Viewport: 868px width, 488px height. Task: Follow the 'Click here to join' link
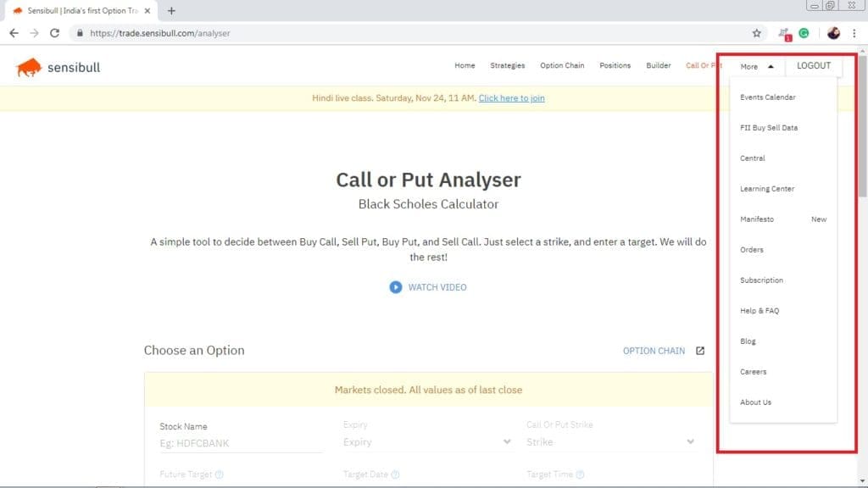click(511, 98)
